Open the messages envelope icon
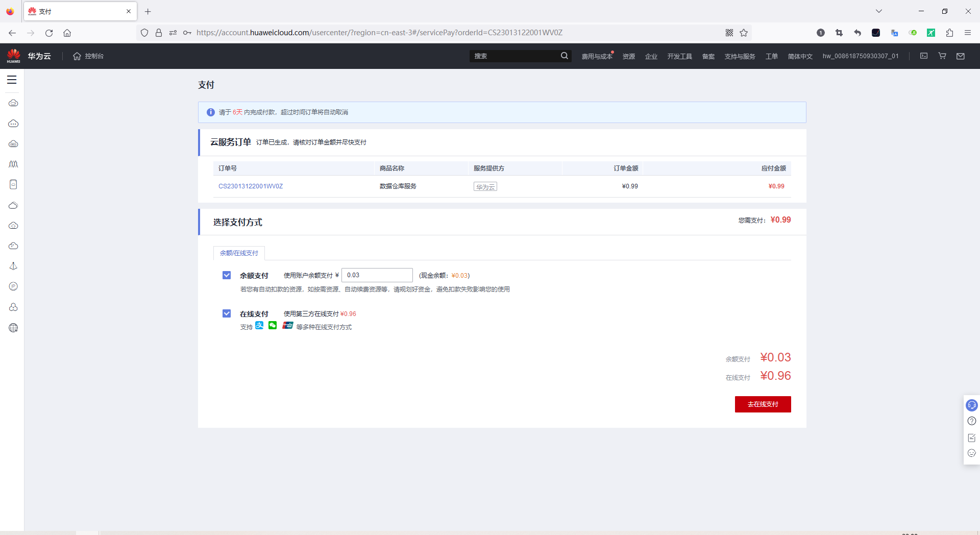This screenshot has height=535, width=980. pyautogui.click(x=961, y=56)
